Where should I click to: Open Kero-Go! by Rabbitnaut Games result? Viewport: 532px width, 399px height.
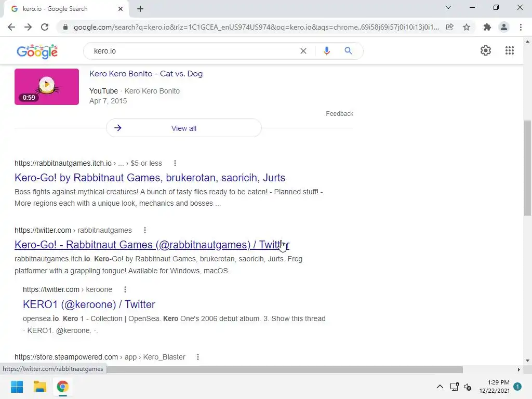coord(150,178)
